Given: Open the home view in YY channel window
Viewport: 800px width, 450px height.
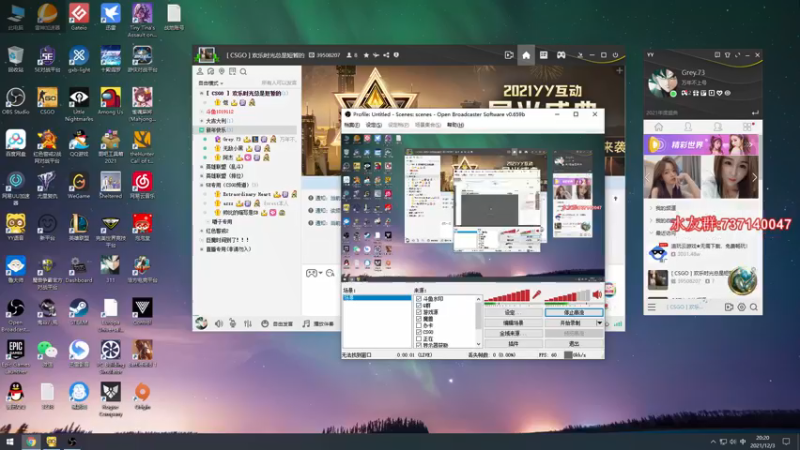Looking at the screenshot, I should coord(526,55).
